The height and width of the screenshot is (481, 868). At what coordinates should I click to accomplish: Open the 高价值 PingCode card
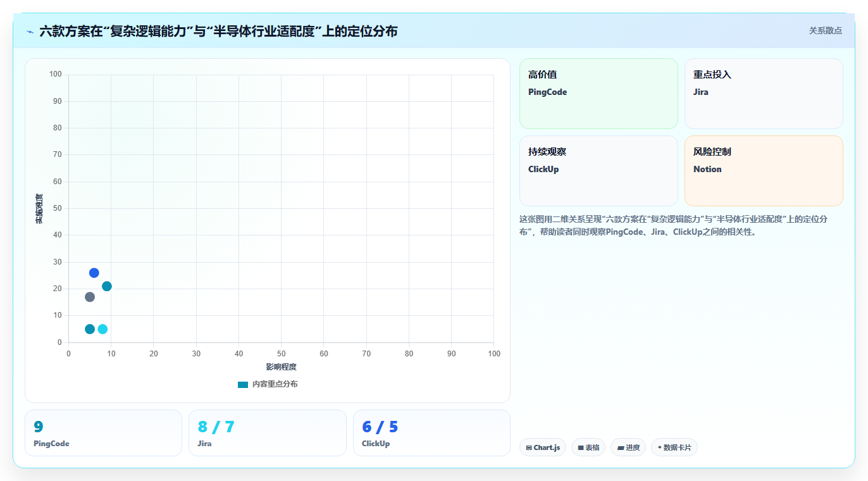(598, 94)
